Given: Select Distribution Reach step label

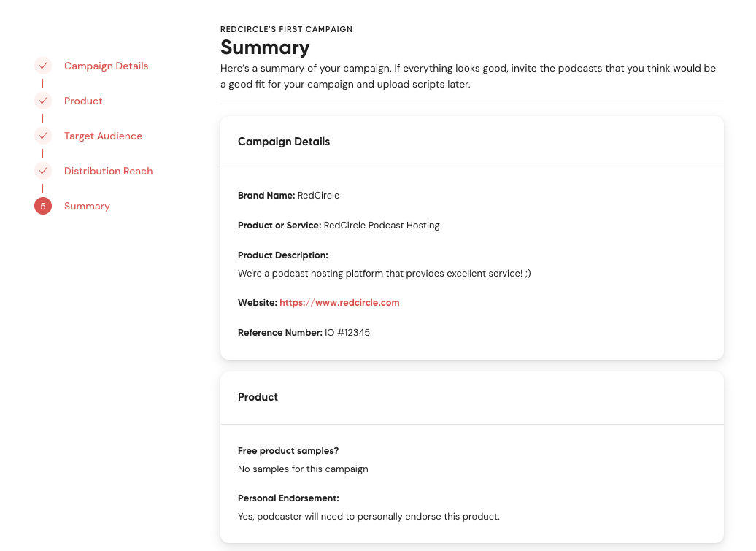Looking at the screenshot, I should pos(108,171).
